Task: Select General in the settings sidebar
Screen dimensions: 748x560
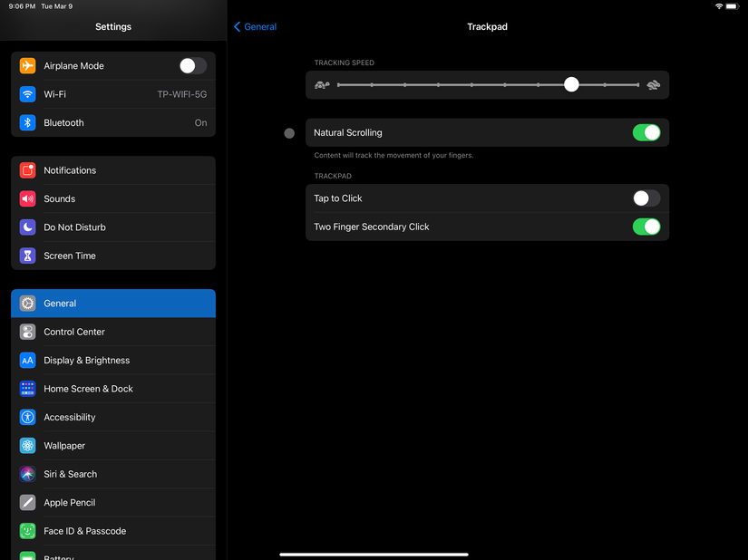Action: tap(112, 303)
